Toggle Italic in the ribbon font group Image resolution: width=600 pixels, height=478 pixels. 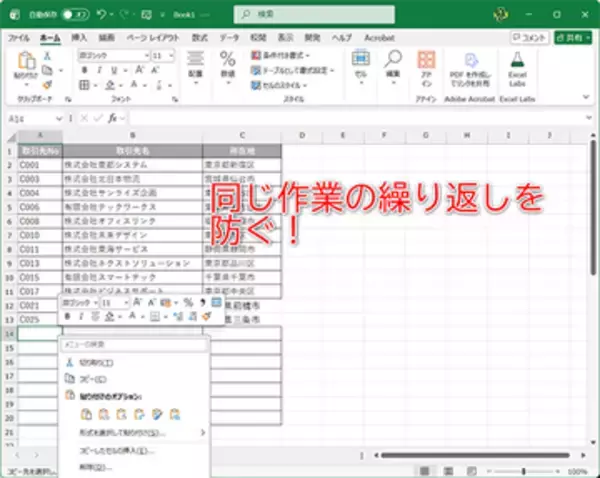(99, 70)
